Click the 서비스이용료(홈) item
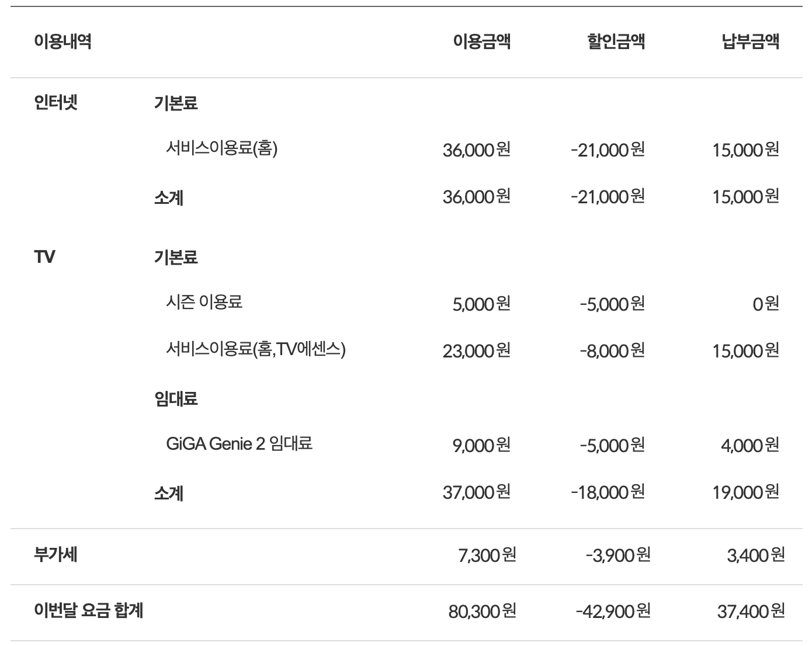The image size is (812, 646). pyautogui.click(x=221, y=149)
